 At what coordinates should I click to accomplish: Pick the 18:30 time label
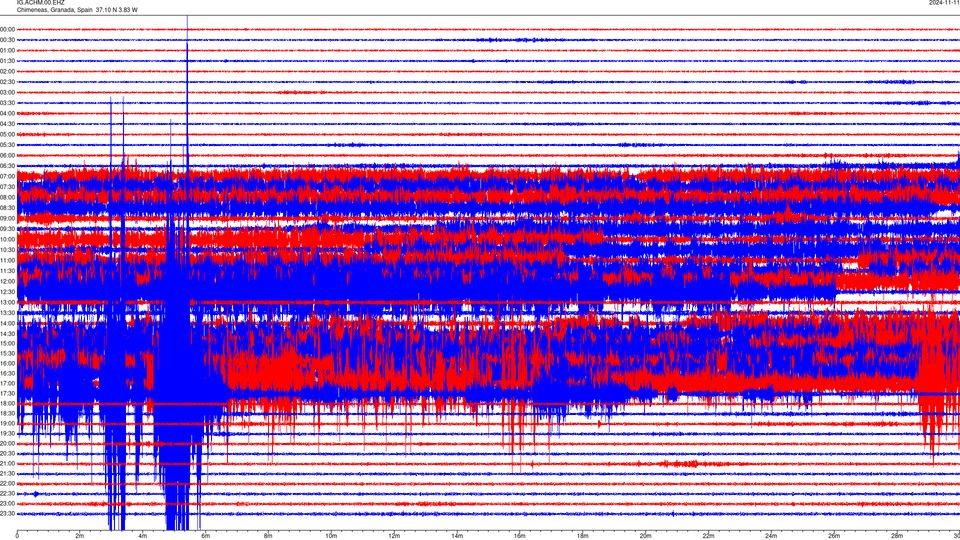[x=8, y=413]
